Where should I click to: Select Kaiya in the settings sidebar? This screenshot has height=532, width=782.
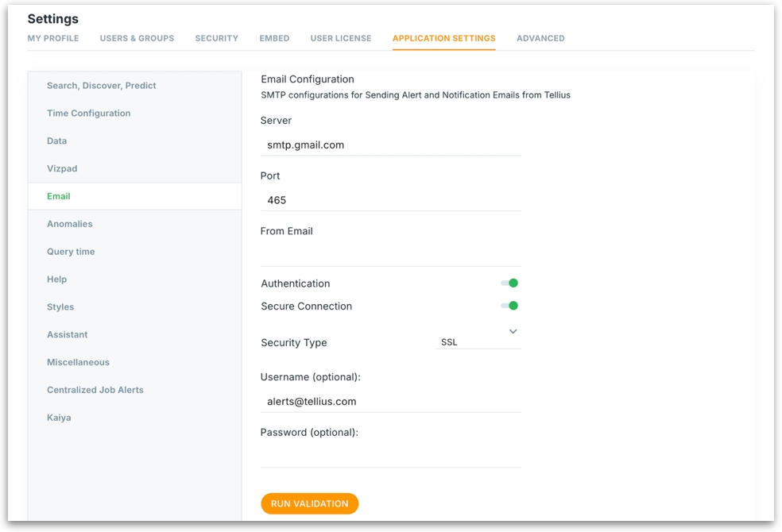tap(59, 418)
